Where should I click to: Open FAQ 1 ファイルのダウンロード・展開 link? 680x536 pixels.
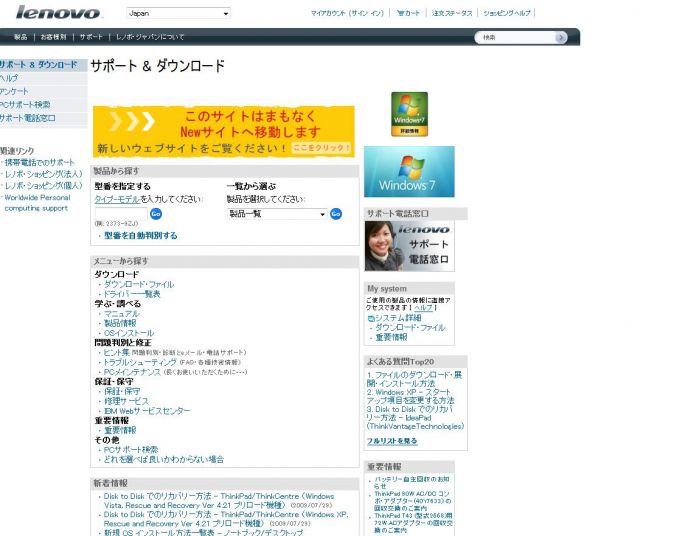coord(415,379)
